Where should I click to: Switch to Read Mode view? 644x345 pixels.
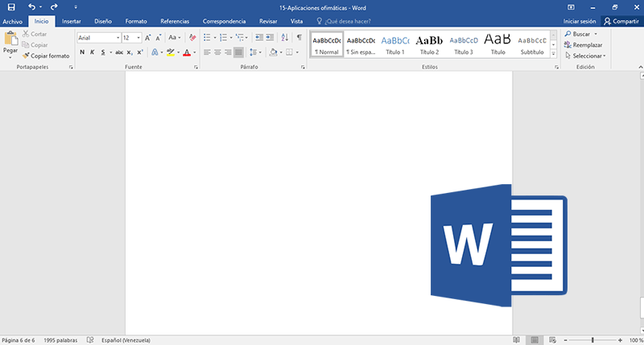tap(516, 340)
